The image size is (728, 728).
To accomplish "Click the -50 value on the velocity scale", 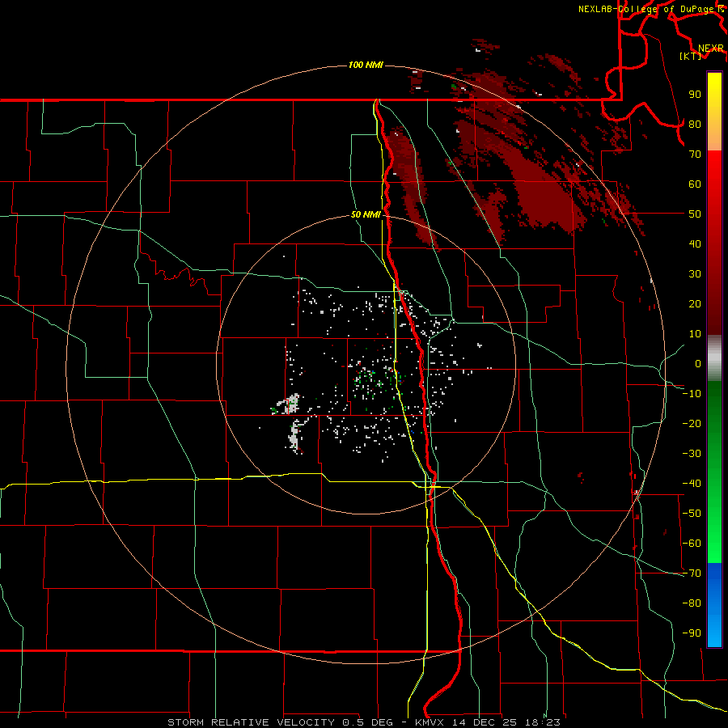I will click(692, 514).
